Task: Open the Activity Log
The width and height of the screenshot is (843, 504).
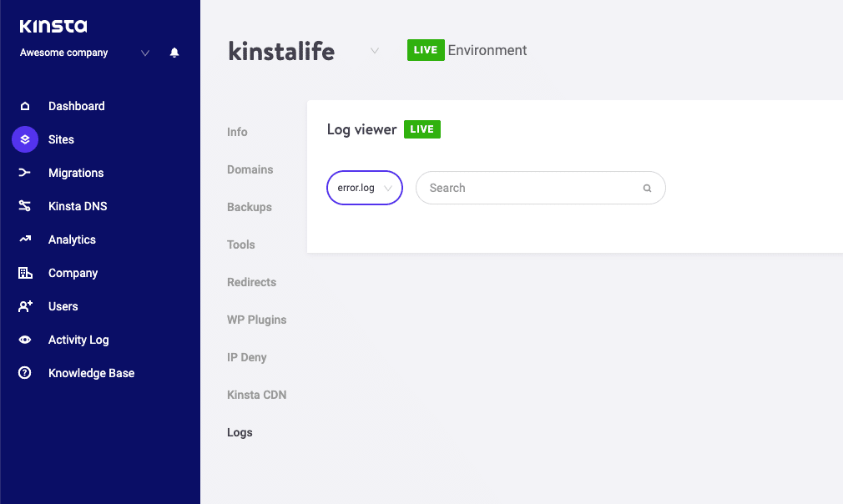Action: pyautogui.click(x=78, y=340)
